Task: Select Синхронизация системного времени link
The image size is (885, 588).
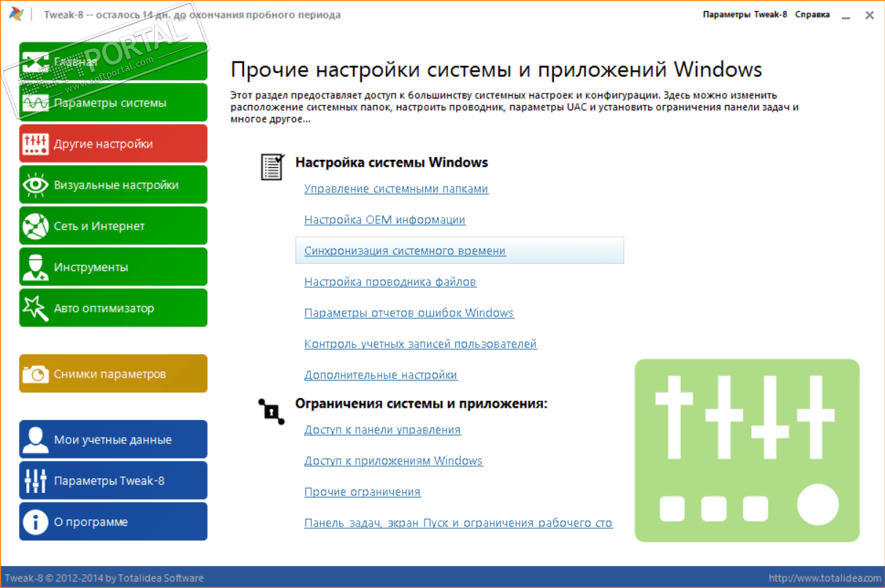Action: pos(405,251)
